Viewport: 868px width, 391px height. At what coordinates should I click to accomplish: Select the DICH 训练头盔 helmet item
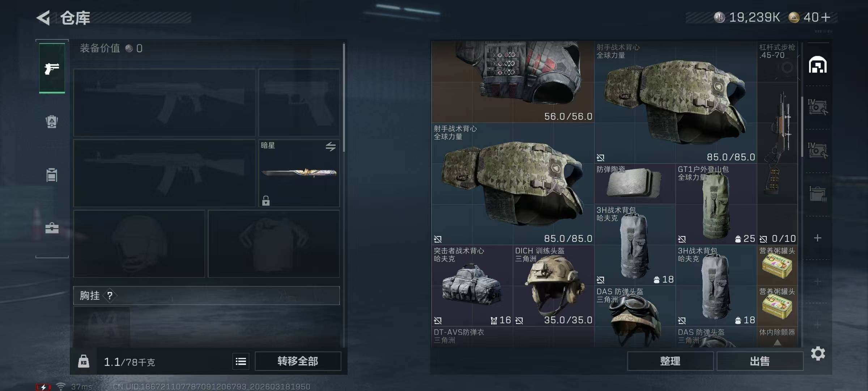coord(553,286)
